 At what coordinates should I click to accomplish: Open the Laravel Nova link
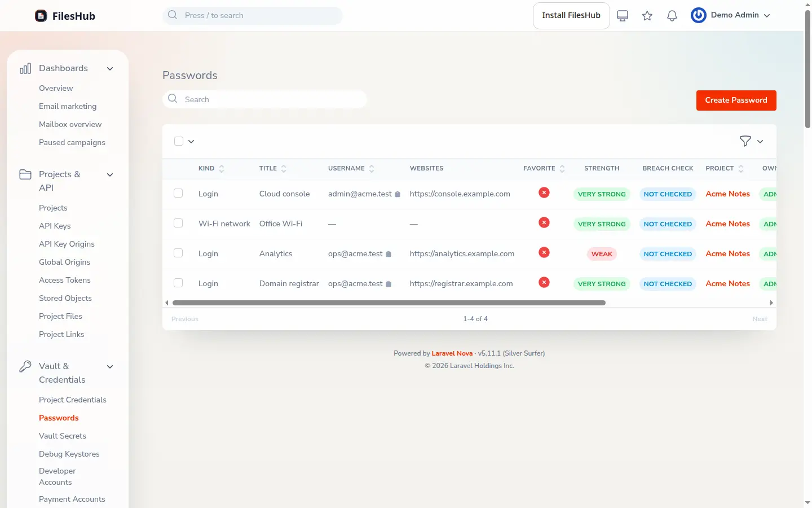pos(452,353)
